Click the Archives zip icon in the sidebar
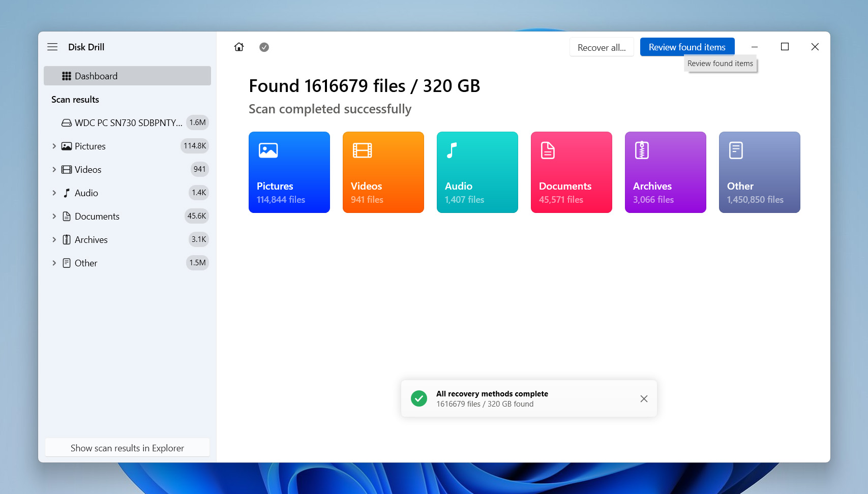868x494 pixels. click(x=67, y=240)
